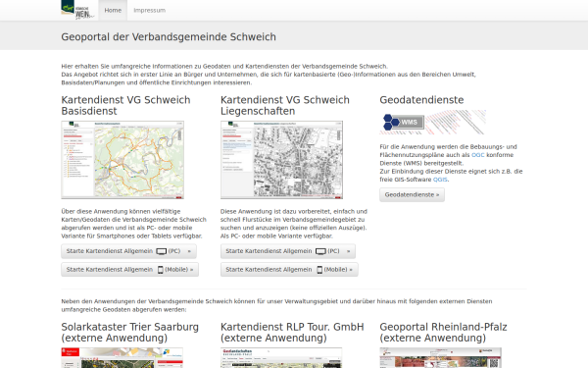Click the Geodatendienste » button
This screenshot has width=588, height=368.
click(412, 195)
